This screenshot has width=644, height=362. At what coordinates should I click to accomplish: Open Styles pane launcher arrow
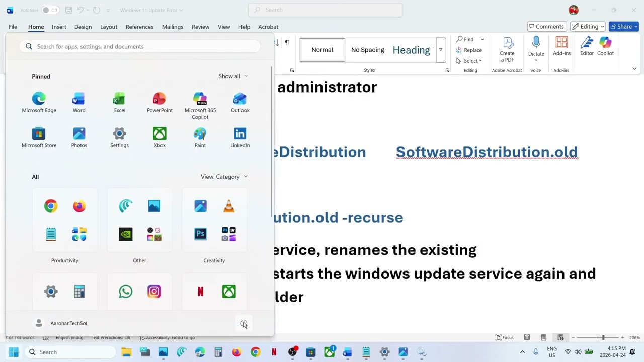[447, 70]
